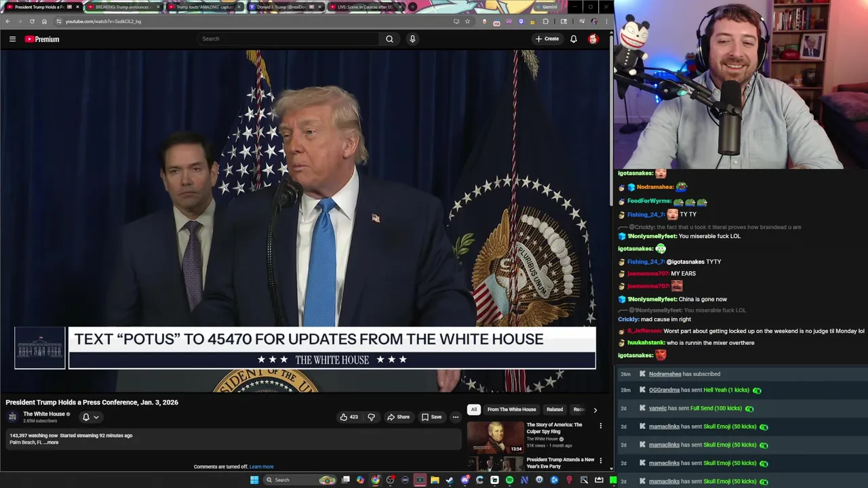
Task: Open the Gemini button in title bar
Action: (548, 7)
